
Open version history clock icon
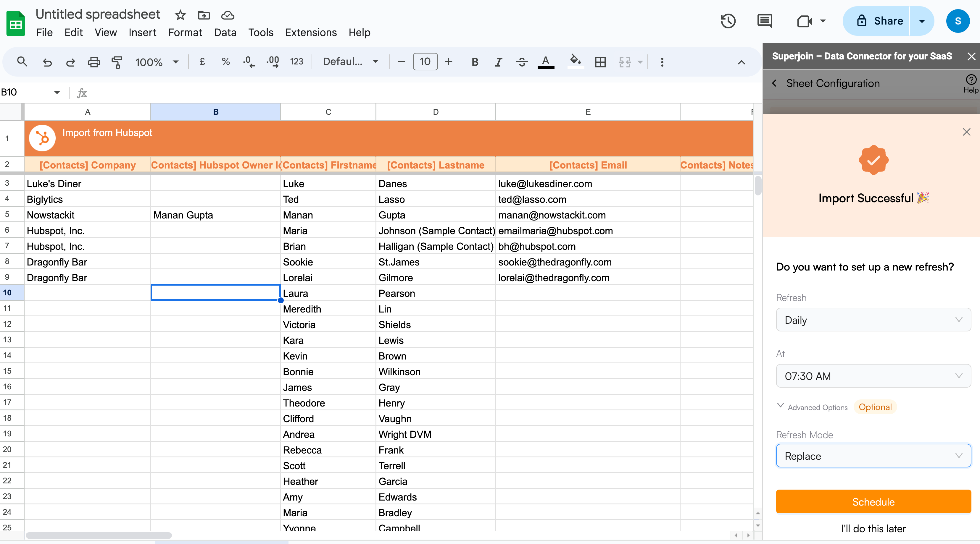coord(728,21)
